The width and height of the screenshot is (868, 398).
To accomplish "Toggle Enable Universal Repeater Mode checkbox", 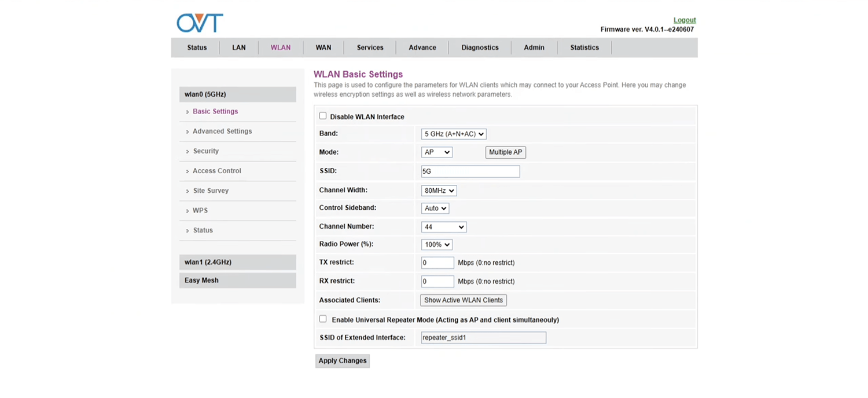I will point(323,319).
